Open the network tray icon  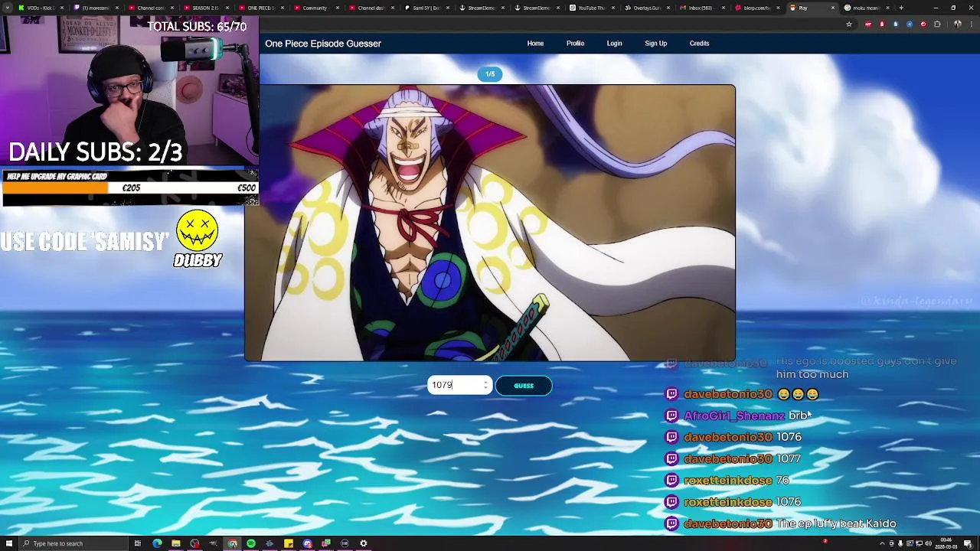[x=919, y=543]
